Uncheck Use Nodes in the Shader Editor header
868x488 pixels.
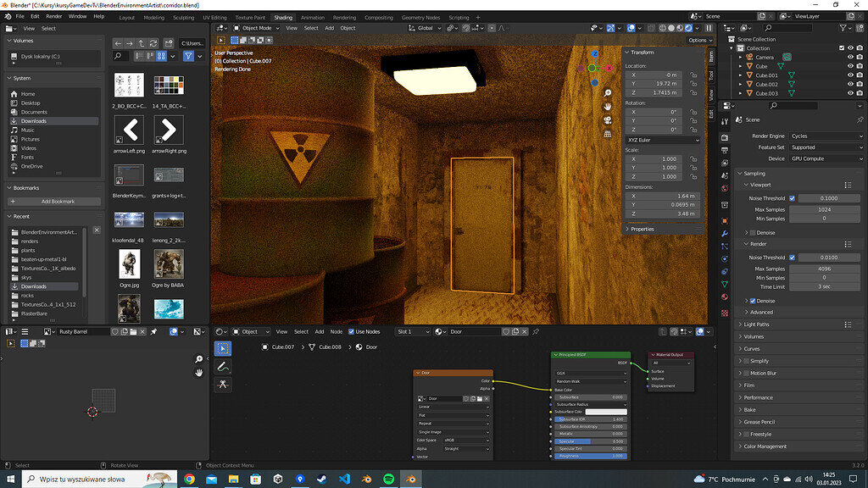point(351,331)
